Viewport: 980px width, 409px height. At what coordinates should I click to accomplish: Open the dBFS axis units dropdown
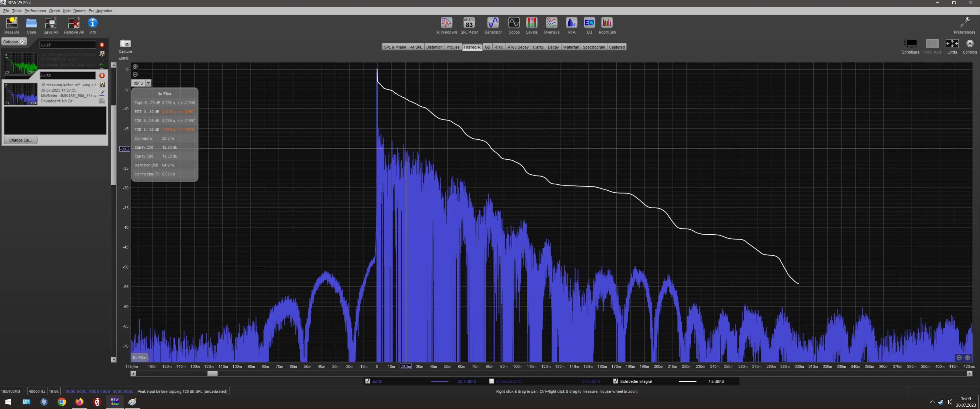pyautogui.click(x=142, y=83)
